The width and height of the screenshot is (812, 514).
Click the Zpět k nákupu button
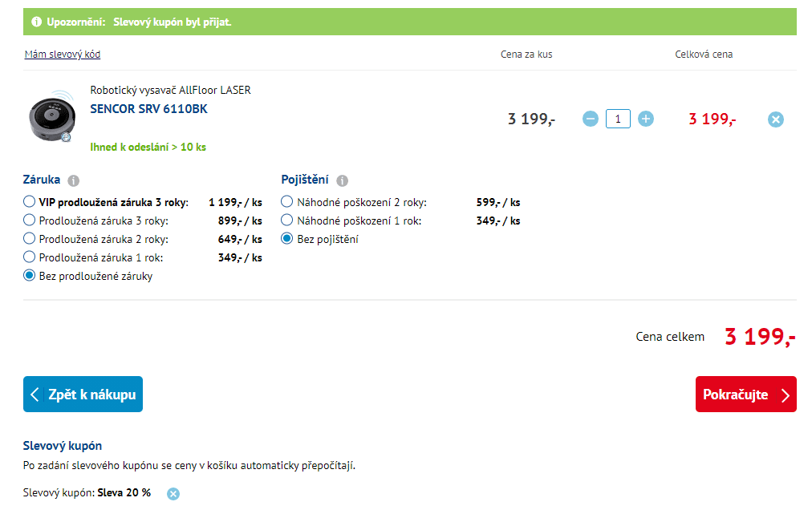(83, 395)
